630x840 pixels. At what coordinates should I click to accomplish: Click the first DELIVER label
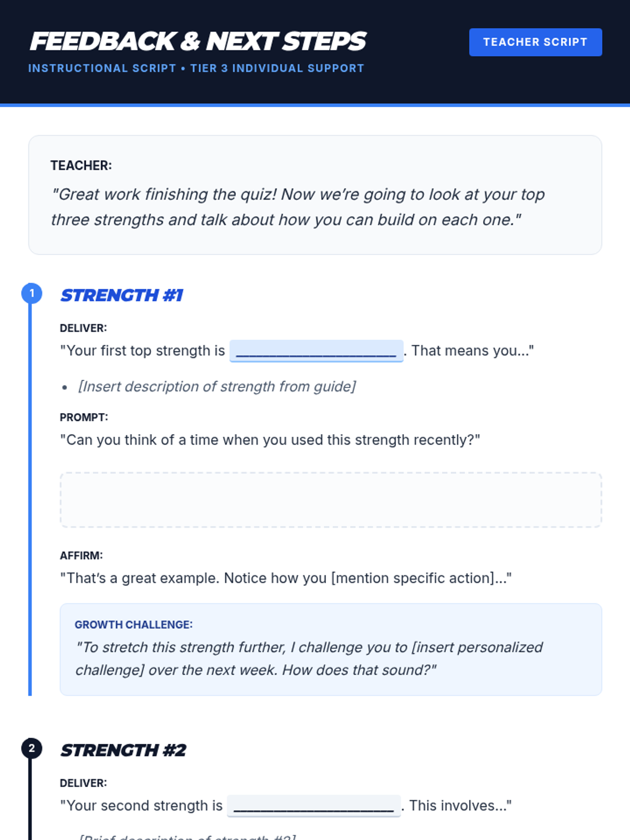coord(83,328)
